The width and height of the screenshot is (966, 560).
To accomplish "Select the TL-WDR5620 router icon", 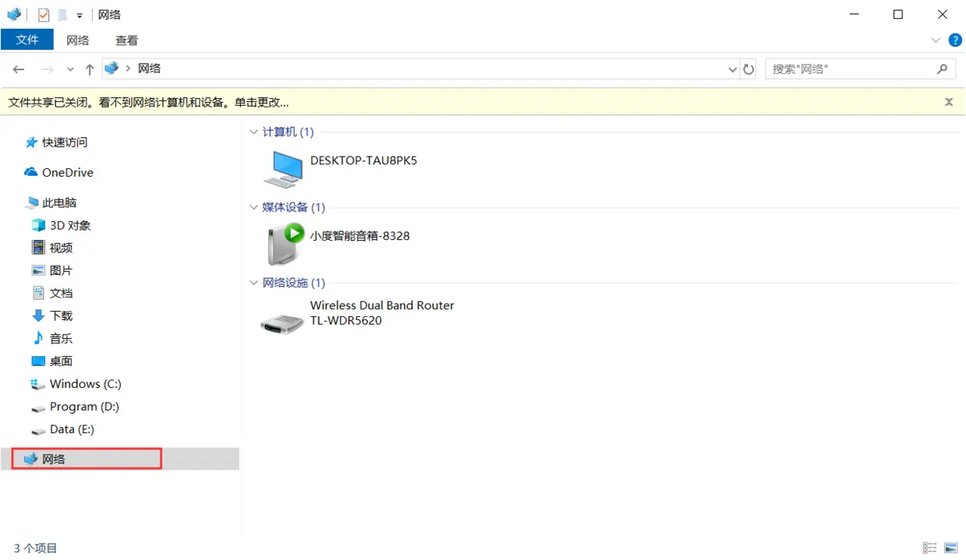I will (x=282, y=324).
